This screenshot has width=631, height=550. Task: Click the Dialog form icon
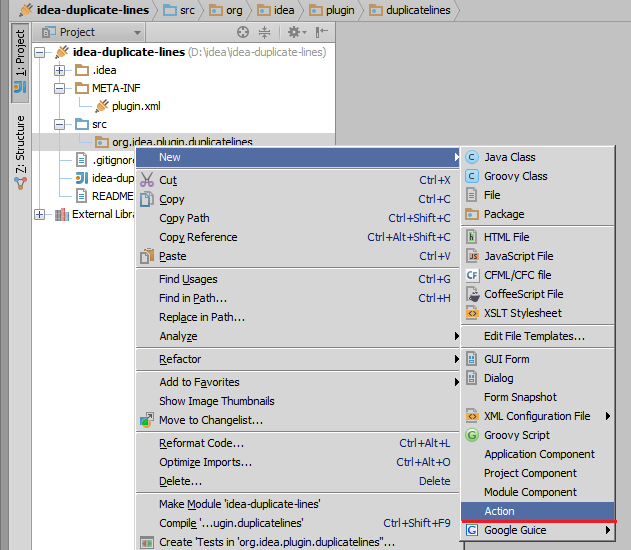pos(472,377)
